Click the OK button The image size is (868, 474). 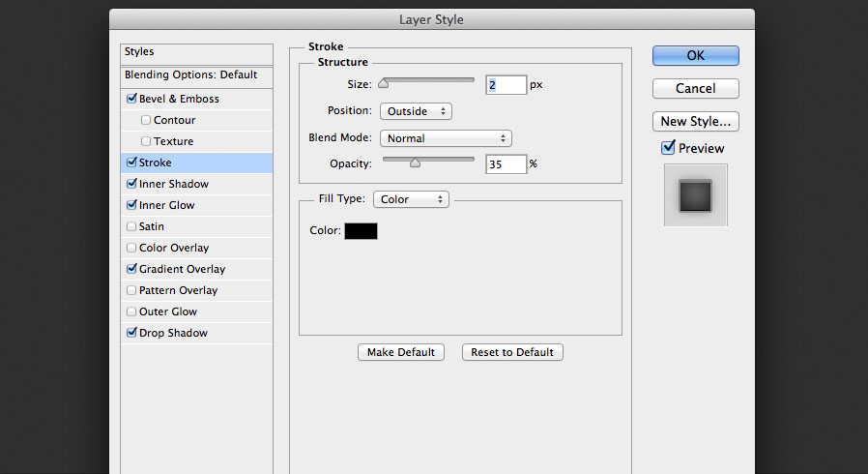click(696, 55)
